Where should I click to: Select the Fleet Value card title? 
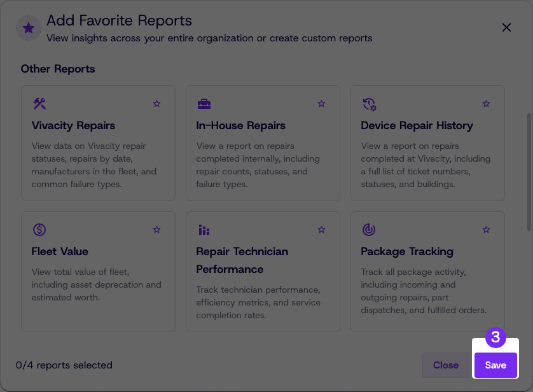point(60,251)
